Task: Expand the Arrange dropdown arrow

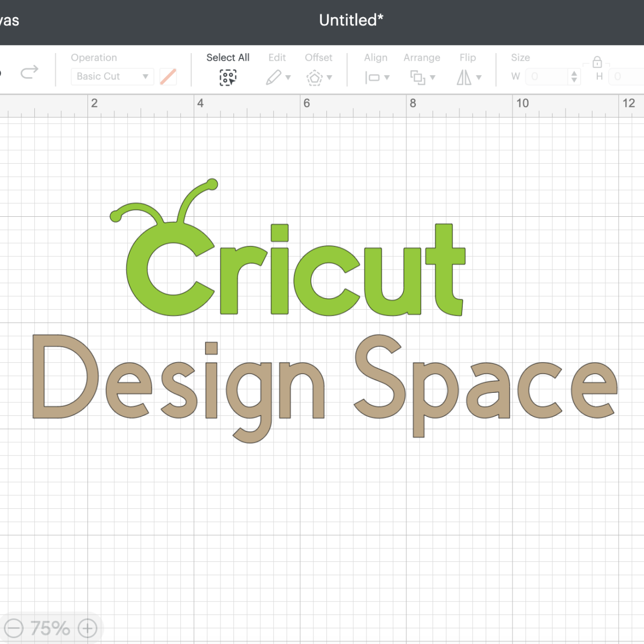Action: click(433, 78)
